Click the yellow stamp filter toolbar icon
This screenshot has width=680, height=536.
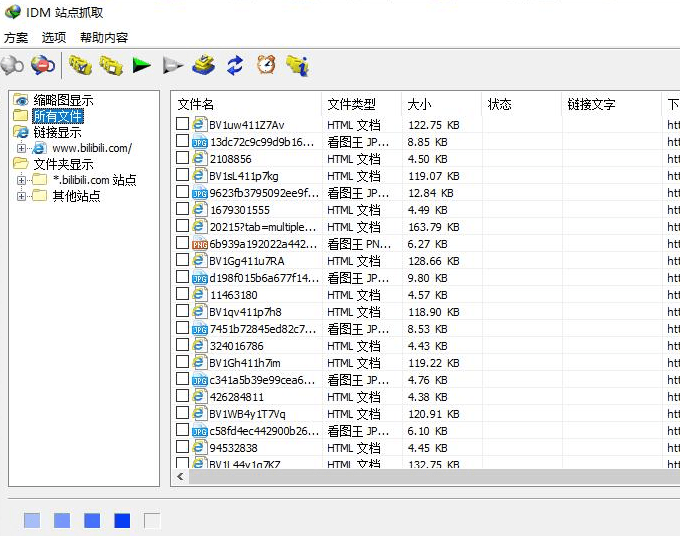point(204,65)
